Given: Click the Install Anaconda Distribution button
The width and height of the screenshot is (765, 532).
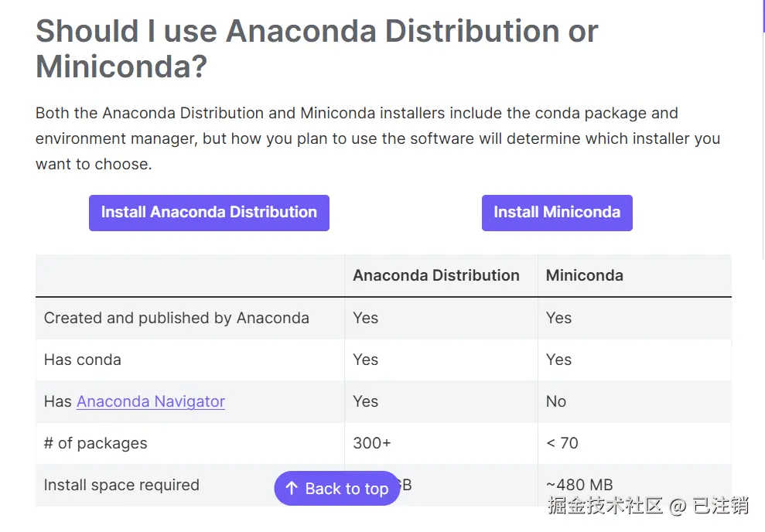Looking at the screenshot, I should (209, 213).
